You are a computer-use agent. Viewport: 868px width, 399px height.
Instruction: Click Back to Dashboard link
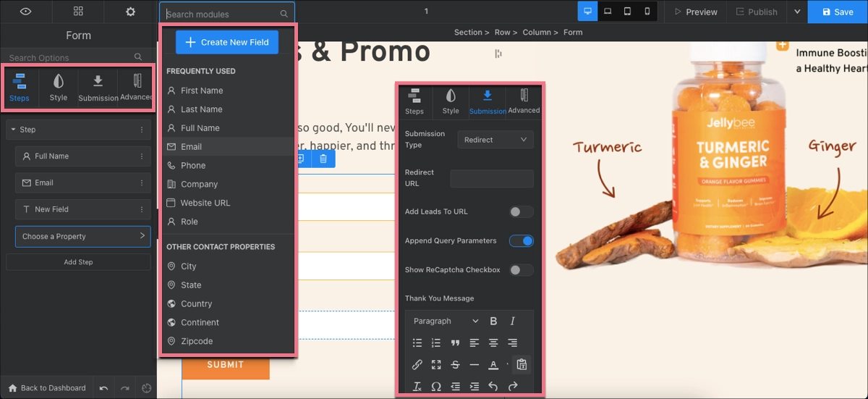click(46, 388)
